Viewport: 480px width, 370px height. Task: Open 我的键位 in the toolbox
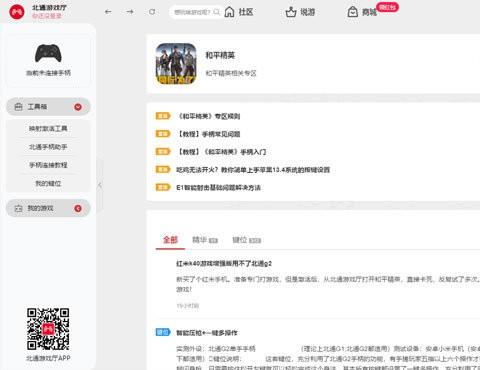[48, 183]
